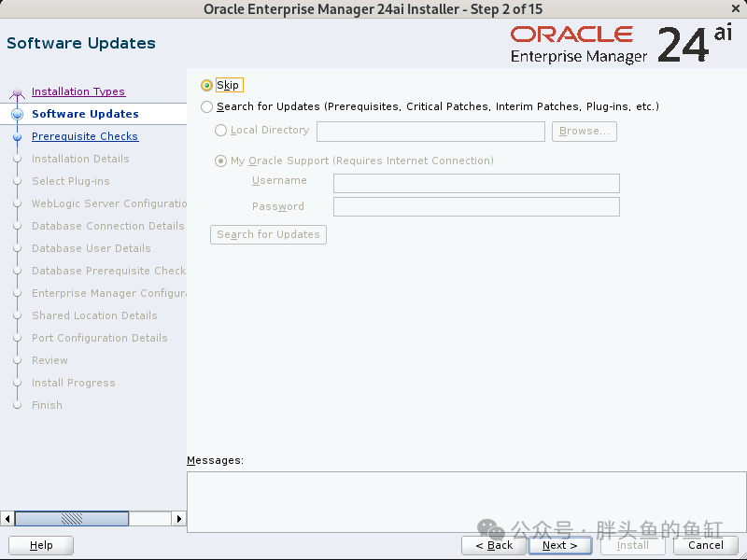The height and width of the screenshot is (560, 747).
Task: Click the Installation Details step text
Action: pos(80,159)
